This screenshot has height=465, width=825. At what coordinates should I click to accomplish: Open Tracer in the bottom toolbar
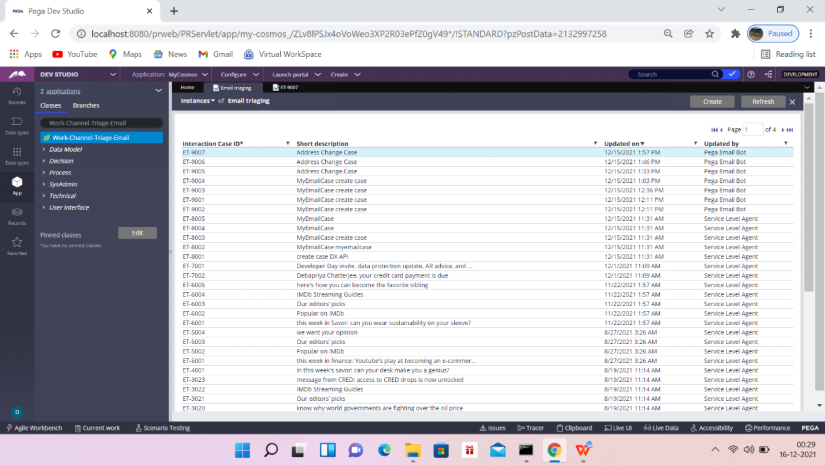click(530, 428)
